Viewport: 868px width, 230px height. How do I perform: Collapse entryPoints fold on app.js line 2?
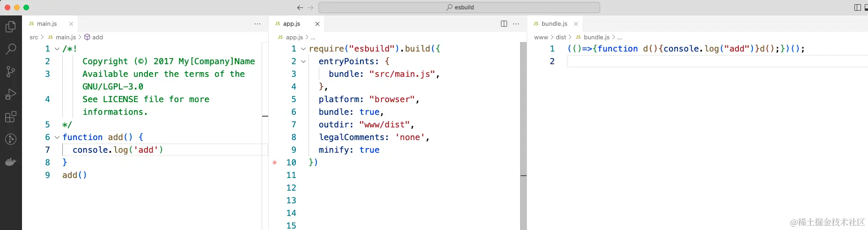point(303,61)
